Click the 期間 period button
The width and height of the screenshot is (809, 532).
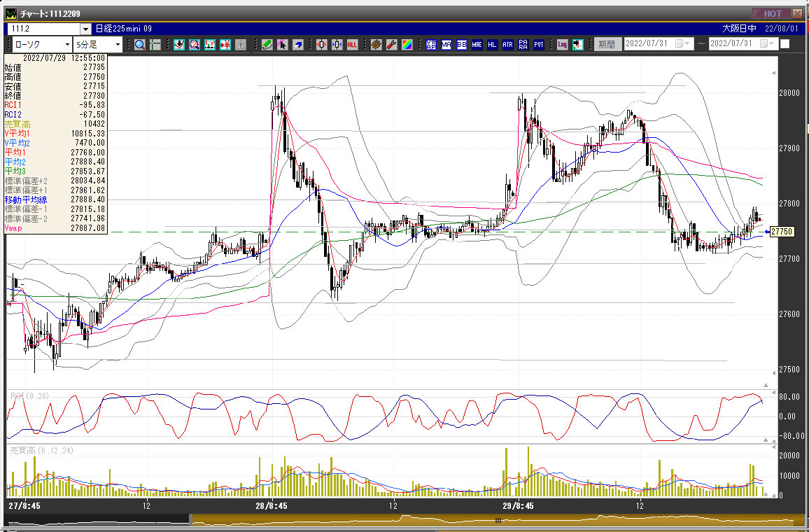(607, 44)
